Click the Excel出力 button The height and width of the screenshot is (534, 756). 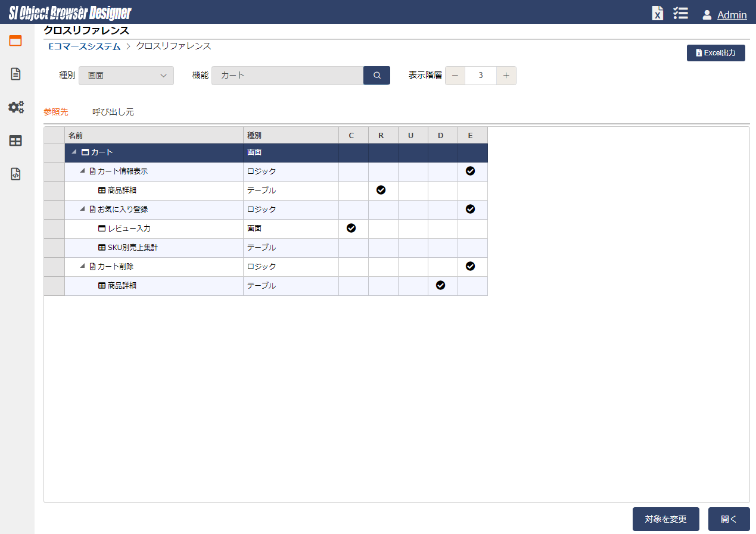click(715, 53)
